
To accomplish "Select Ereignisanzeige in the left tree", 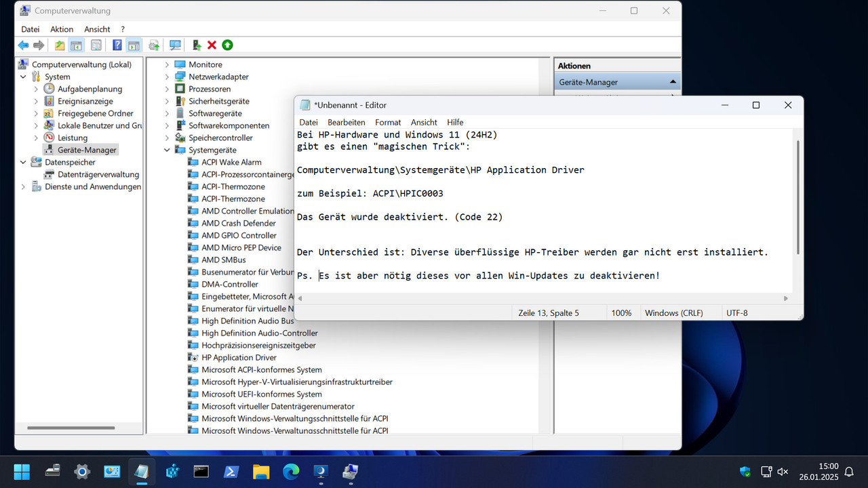I will [85, 101].
